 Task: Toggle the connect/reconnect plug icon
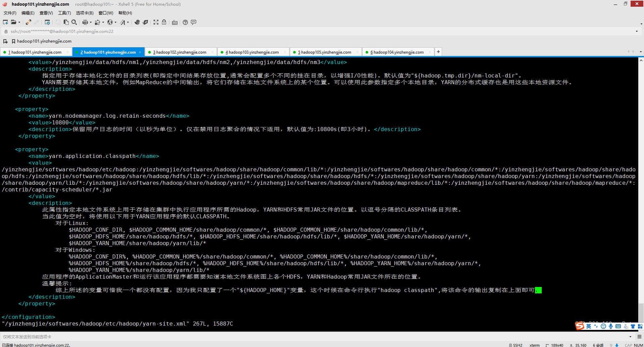pos(28,22)
